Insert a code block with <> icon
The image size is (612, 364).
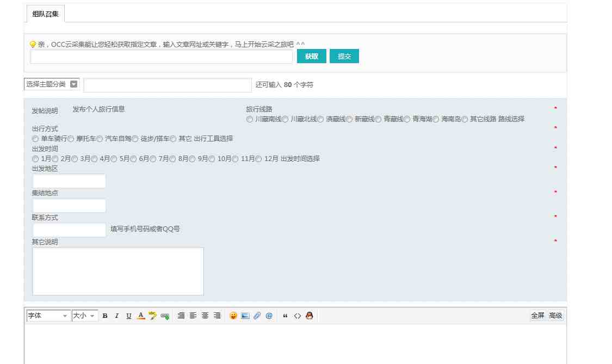[298, 316]
